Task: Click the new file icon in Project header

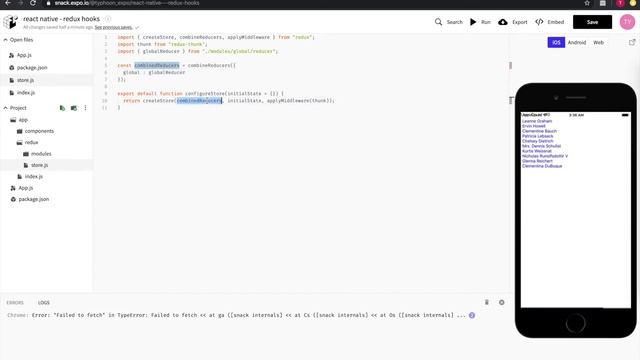Action: pos(62,108)
